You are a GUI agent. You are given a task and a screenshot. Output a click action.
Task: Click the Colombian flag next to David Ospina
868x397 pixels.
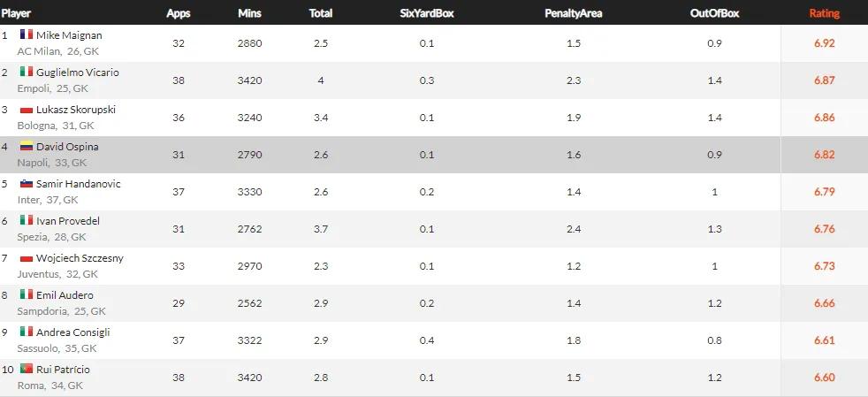click(x=26, y=147)
